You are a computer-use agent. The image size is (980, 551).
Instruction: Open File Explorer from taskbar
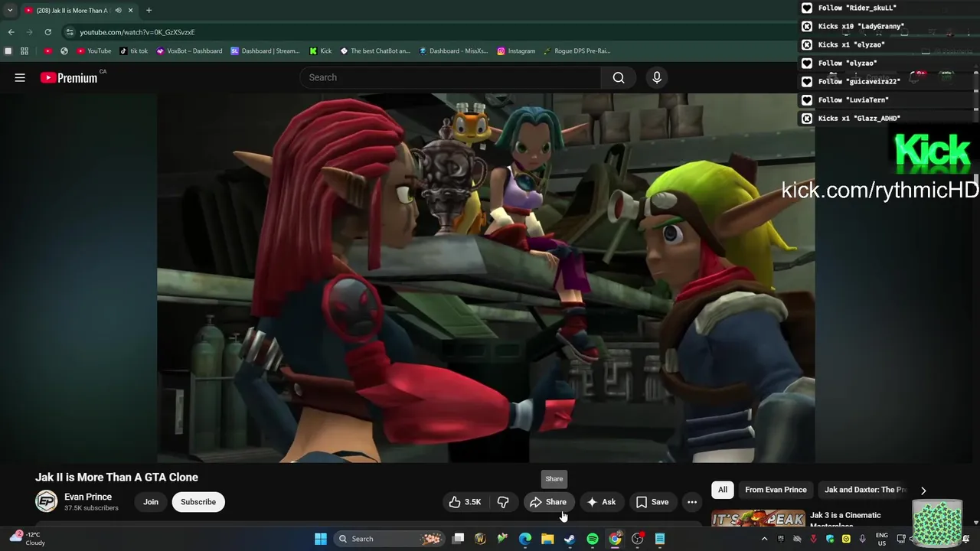[547, 539]
